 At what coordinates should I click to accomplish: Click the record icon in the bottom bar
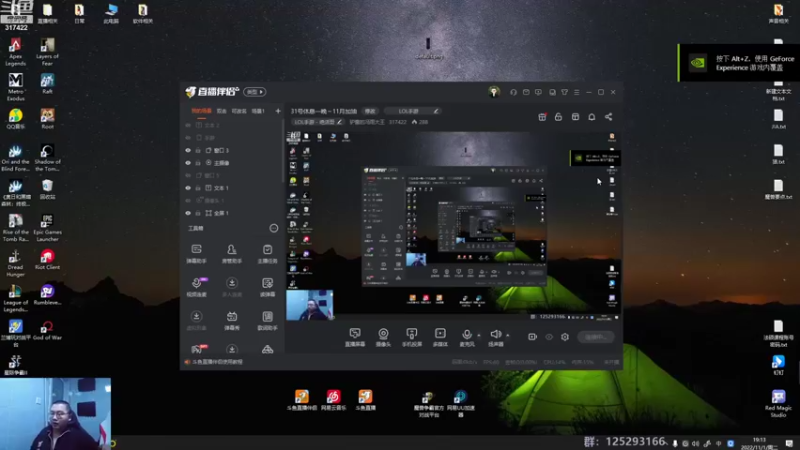(532, 337)
